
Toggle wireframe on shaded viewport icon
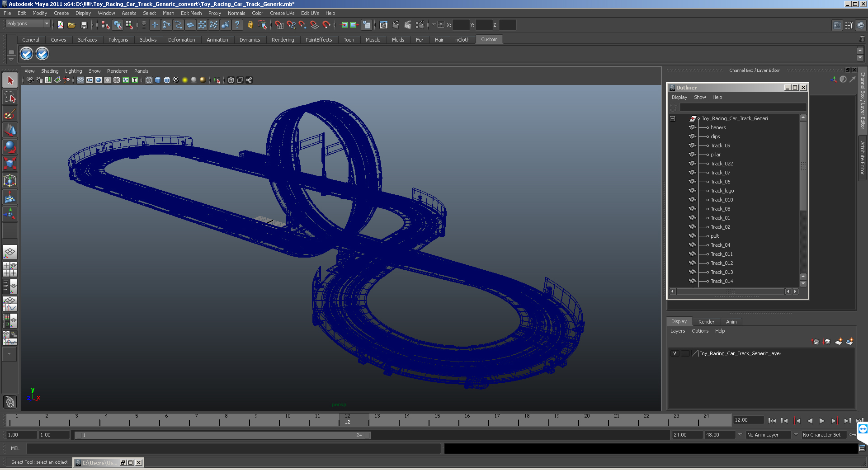(167, 80)
